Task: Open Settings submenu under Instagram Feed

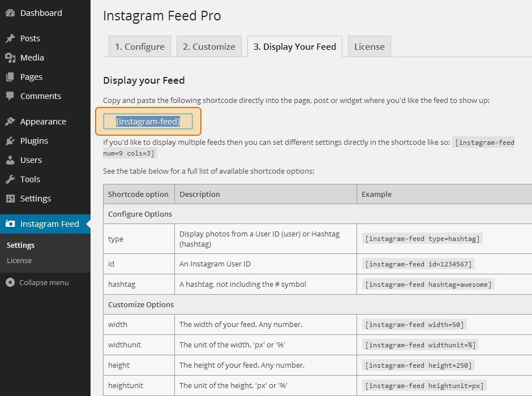Action: [20, 245]
